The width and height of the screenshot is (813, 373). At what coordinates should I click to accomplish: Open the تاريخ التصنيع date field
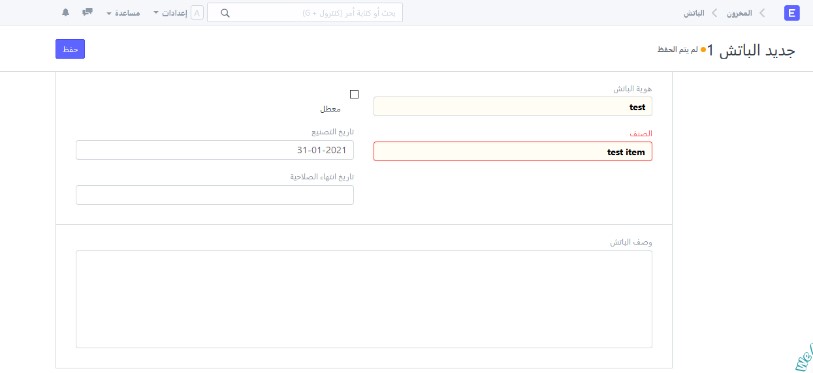(x=215, y=150)
